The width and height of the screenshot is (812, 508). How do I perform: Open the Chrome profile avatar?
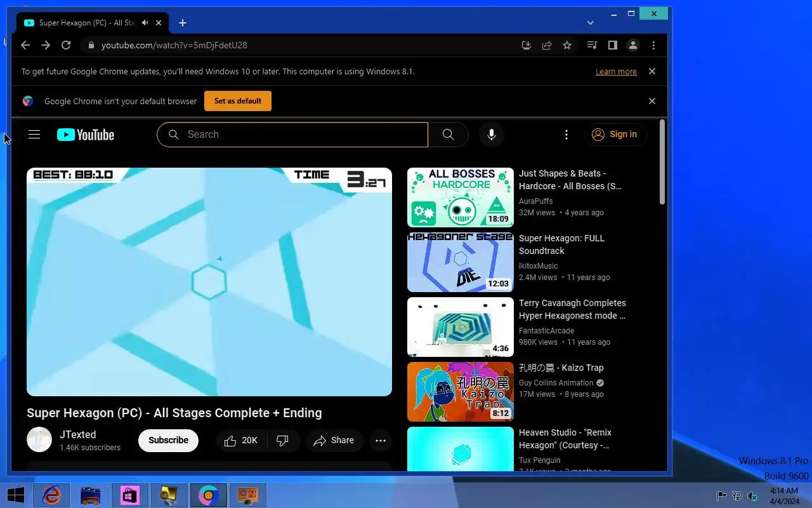632,45
